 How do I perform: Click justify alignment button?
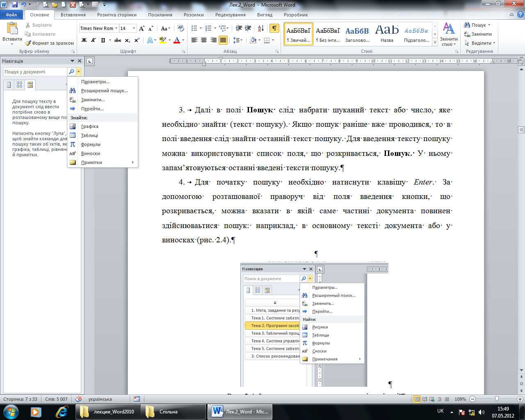click(223, 40)
